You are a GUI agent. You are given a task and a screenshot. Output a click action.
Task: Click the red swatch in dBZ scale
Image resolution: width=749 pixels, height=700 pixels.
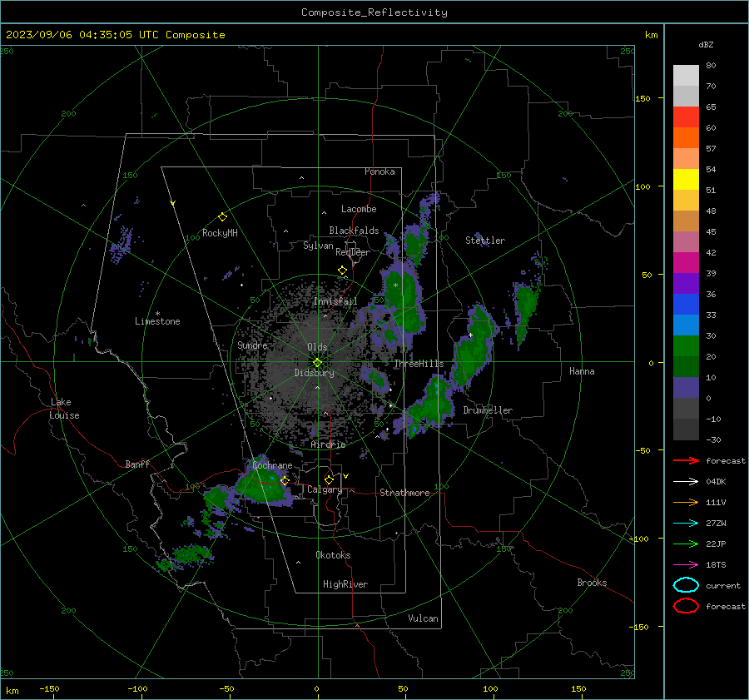(x=686, y=117)
